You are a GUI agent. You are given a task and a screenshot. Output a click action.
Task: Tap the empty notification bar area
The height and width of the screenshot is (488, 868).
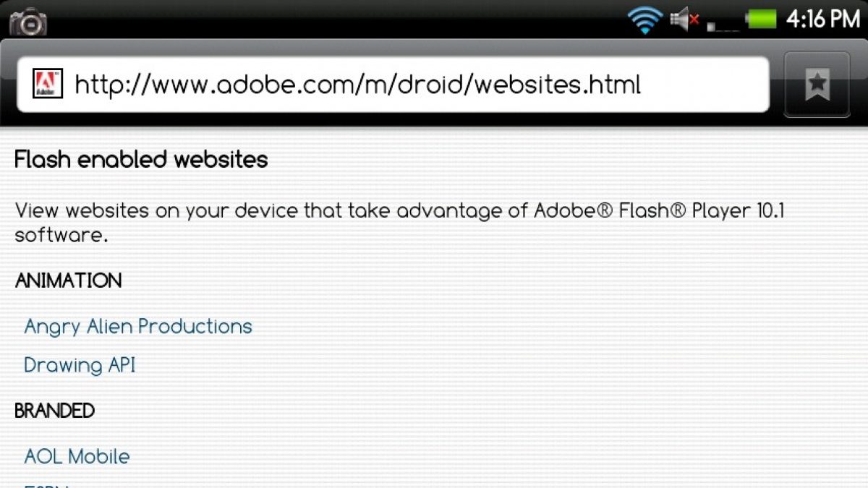[325, 20]
